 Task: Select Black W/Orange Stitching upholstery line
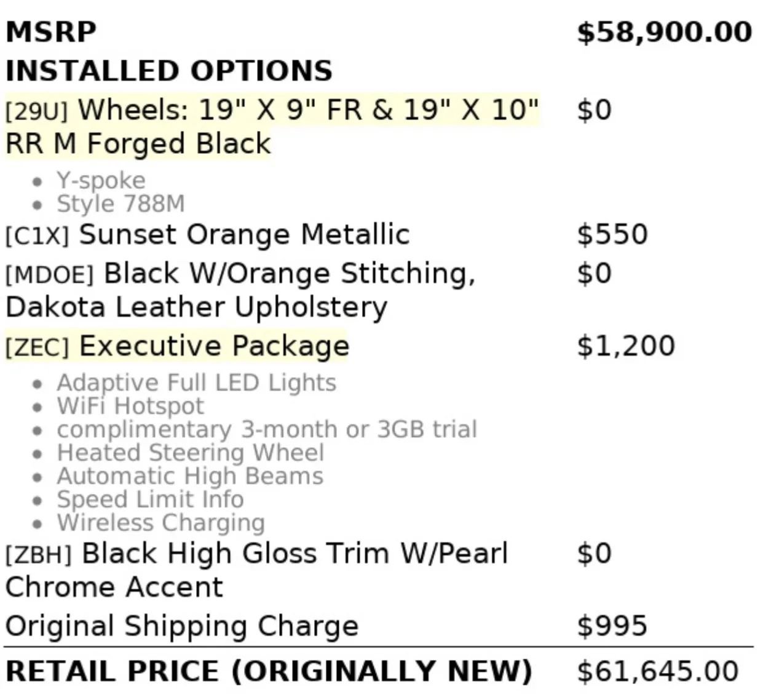[289, 274]
